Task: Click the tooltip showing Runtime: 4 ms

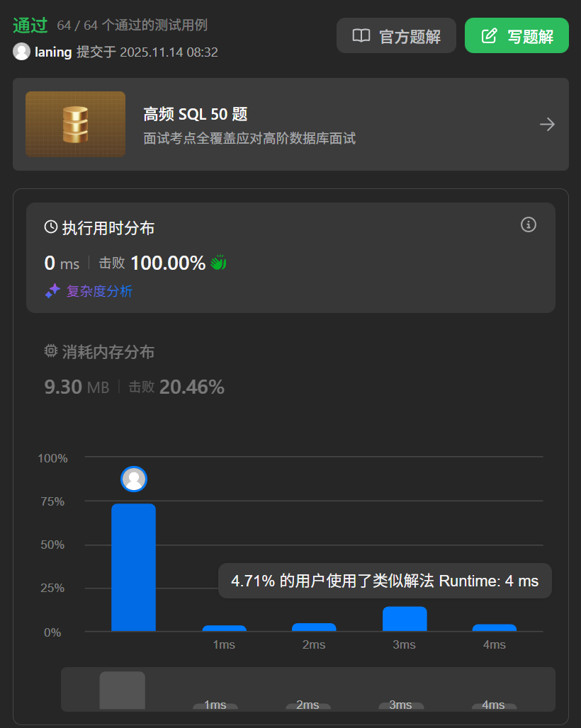Action: [x=385, y=581]
